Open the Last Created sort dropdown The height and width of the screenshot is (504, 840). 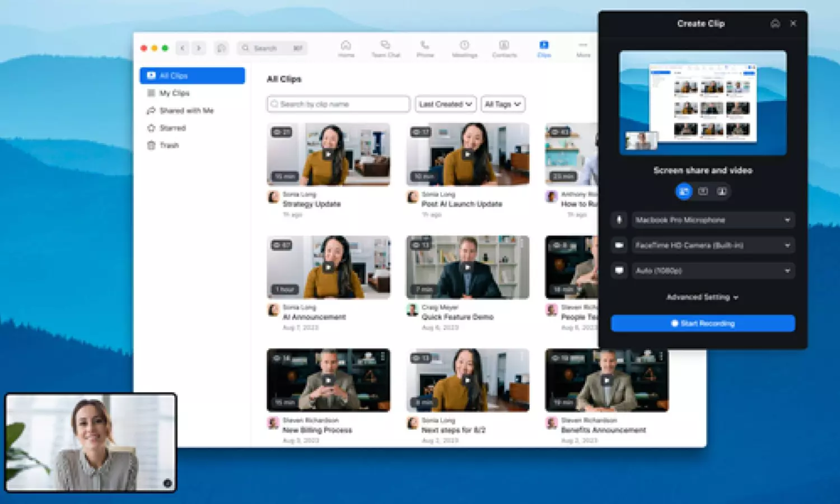click(445, 104)
